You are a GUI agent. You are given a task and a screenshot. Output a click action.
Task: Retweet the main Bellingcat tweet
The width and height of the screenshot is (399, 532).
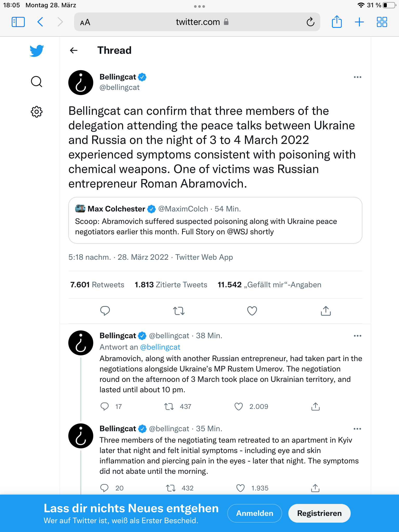[x=179, y=311]
